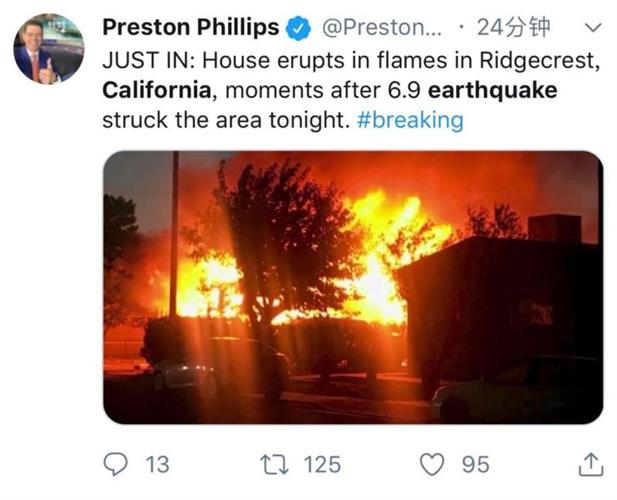
Task: Expand the tweet options chevron
Action: click(x=592, y=28)
